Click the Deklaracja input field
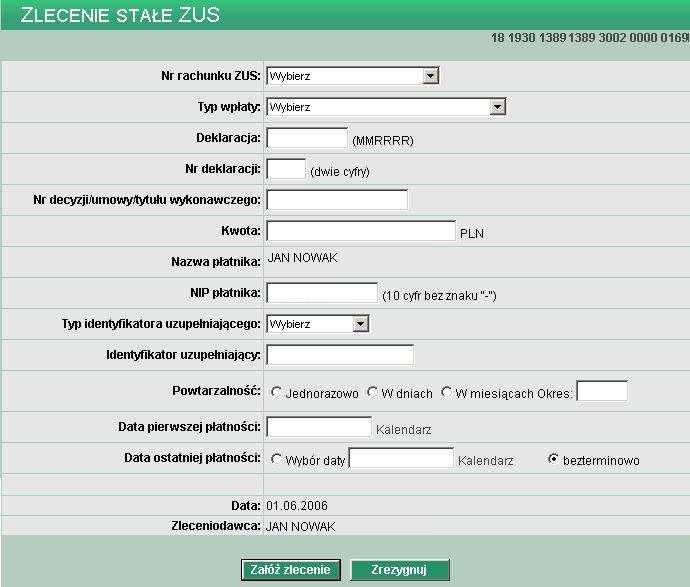690x587 pixels. tap(307, 138)
